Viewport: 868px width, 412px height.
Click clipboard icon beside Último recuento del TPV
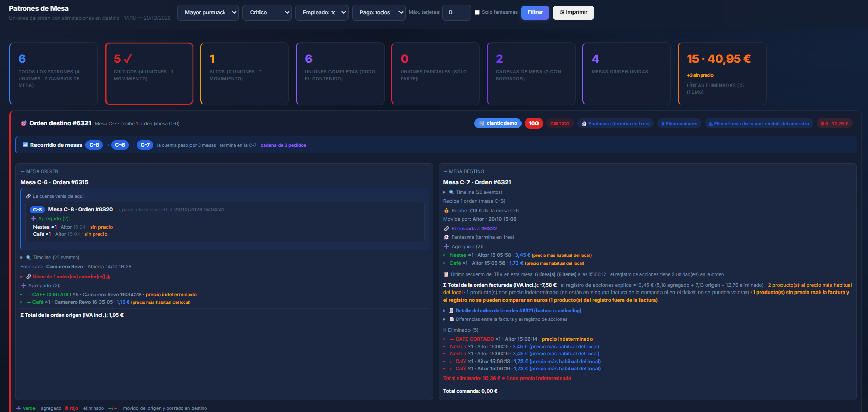(x=446, y=274)
